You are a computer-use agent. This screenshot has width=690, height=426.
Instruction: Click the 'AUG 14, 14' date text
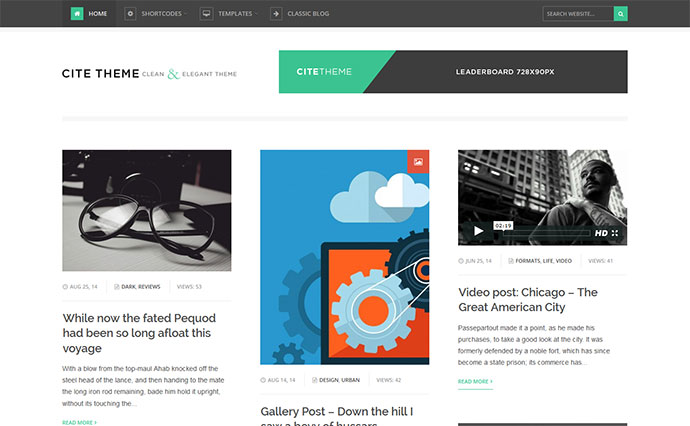point(282,380)
